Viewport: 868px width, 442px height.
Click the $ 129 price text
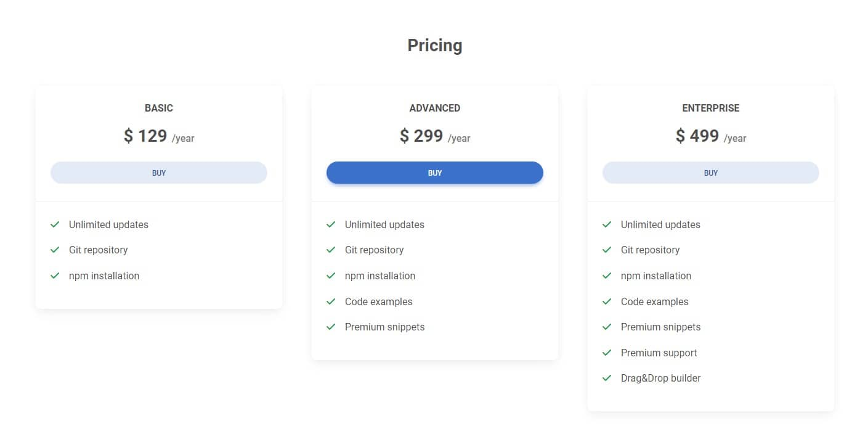145,136
